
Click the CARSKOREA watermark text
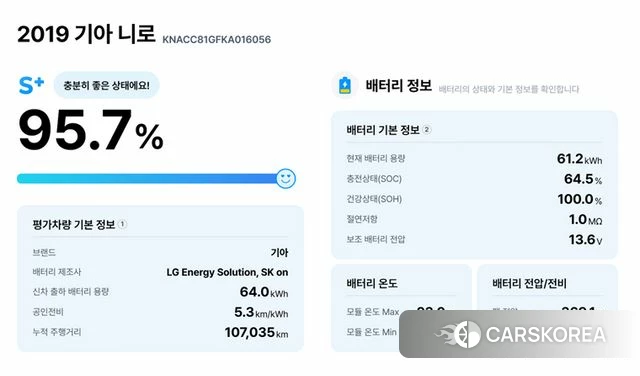point(546,335)
